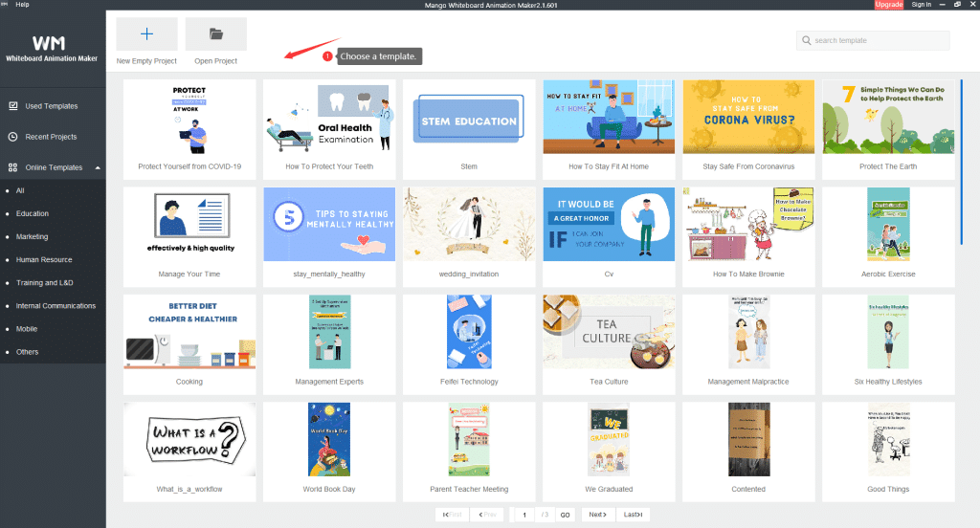Go to the Next page of templates

pyautogui.click(x=597, y=515)
